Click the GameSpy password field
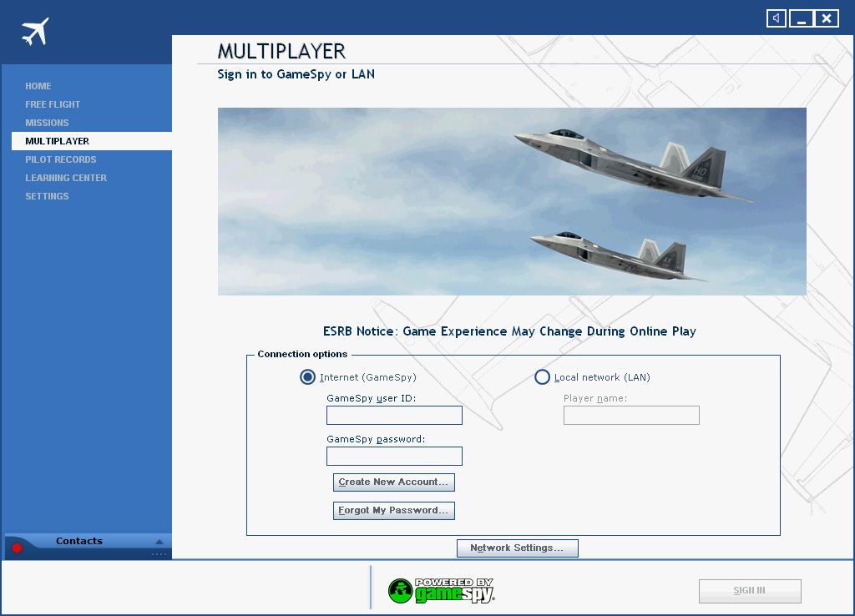Screen dimensions: 855x616 click(393, 456)
